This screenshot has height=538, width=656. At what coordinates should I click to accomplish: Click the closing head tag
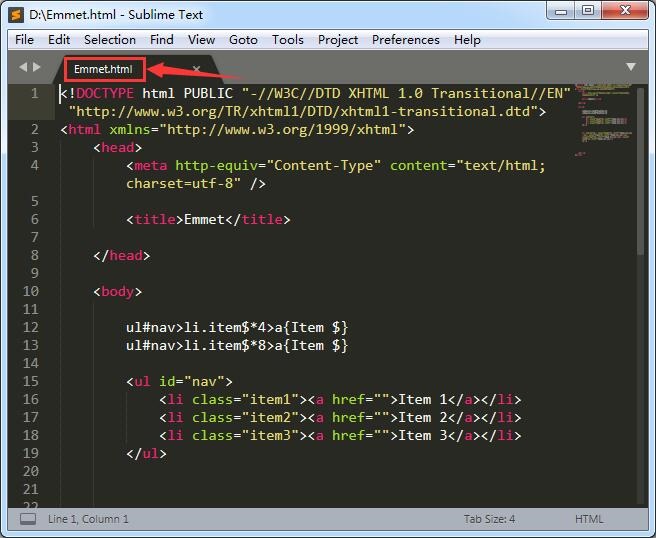pyautogui.click(x=122, y=255)
